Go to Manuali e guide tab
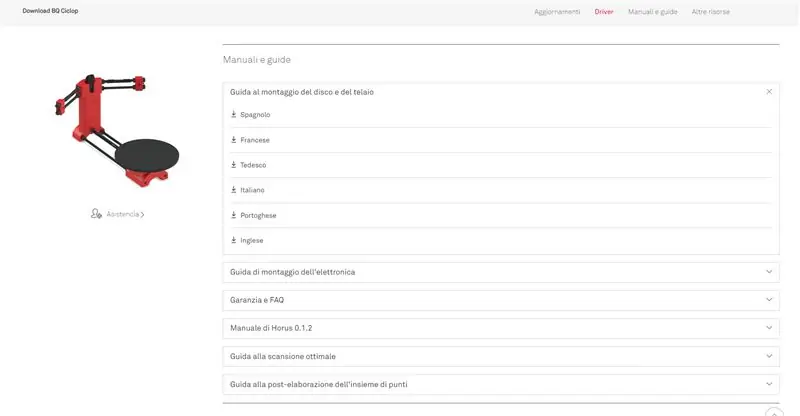This screenshot has height=416, width=800. click(x=653, y=12)
